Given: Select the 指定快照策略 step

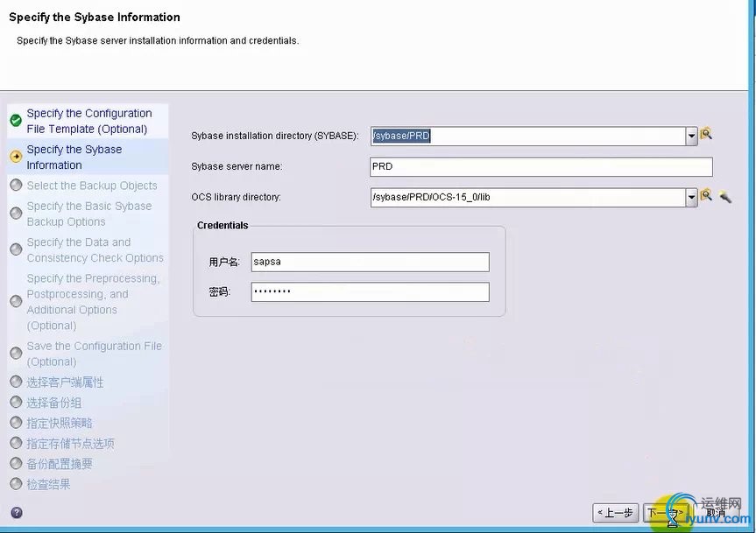Looking at the screenshot, I should click(60, 424).
